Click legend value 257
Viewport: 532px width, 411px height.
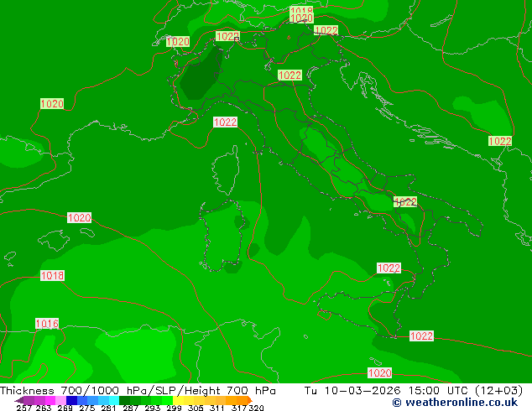24,408
